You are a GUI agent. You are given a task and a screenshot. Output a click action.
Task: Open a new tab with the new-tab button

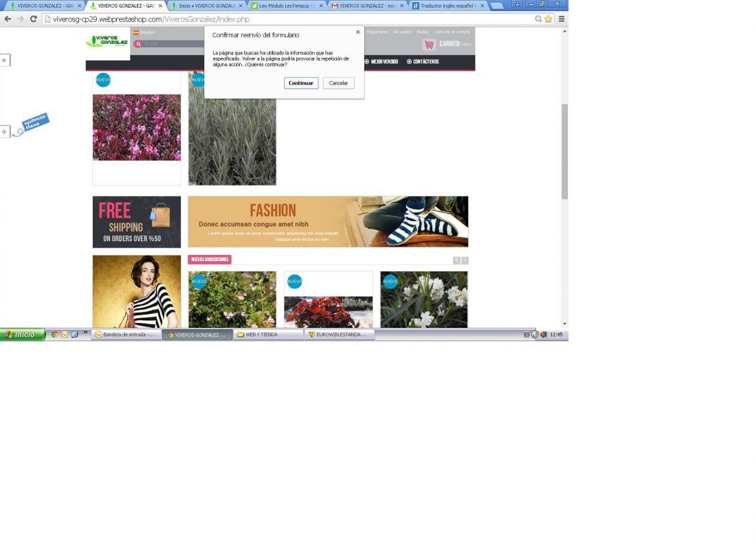pyautogui.click(x=497, y=5)
